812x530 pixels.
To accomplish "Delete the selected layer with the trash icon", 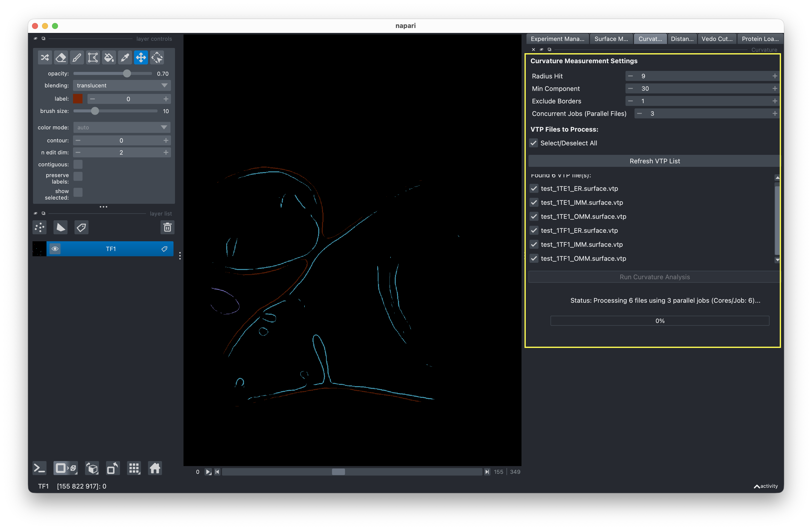I will [167, 227].
